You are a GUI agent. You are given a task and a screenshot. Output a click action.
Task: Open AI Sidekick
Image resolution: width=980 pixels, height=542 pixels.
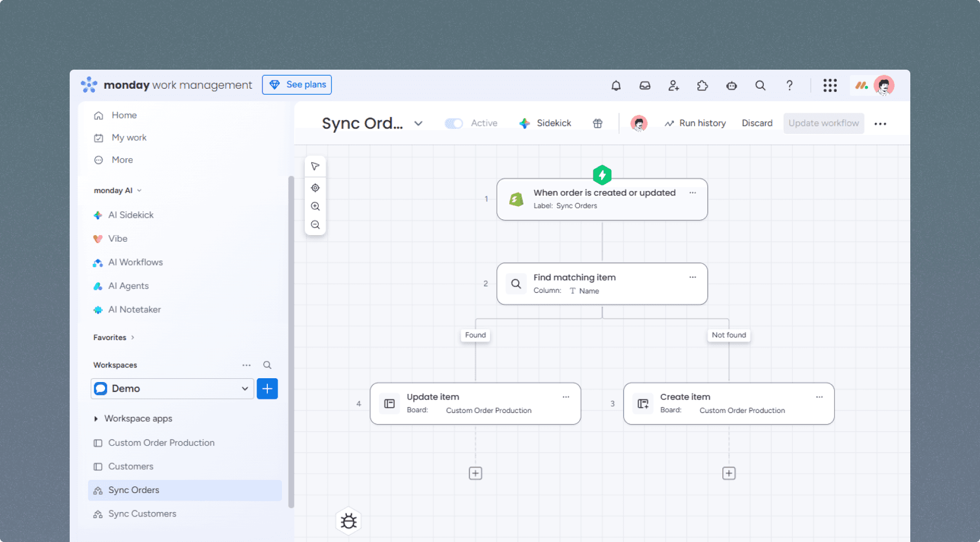(x=131, y=215)
